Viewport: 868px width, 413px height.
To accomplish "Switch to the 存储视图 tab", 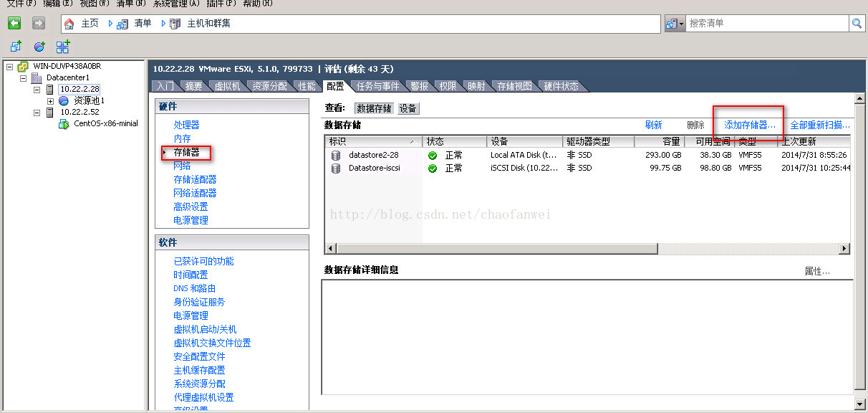I will tap(515, 86).
